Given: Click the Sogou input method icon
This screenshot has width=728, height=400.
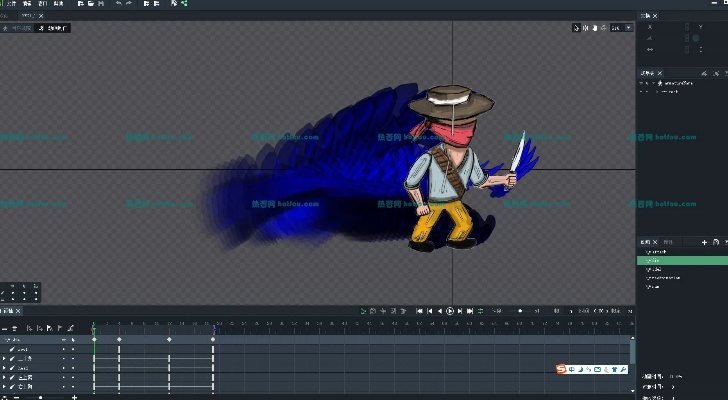Looking at the screenshot, I should pyautogui.click(x=562, y=370).
